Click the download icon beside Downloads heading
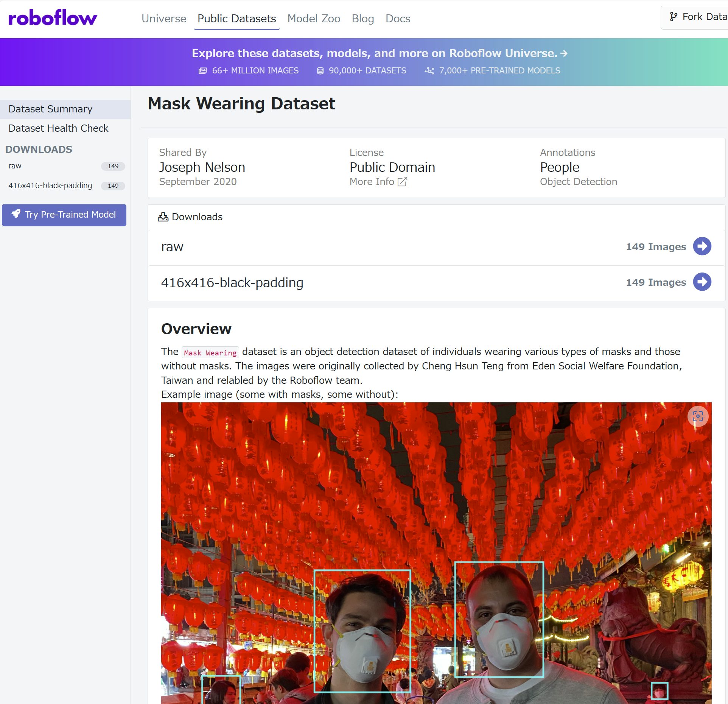 163,216
